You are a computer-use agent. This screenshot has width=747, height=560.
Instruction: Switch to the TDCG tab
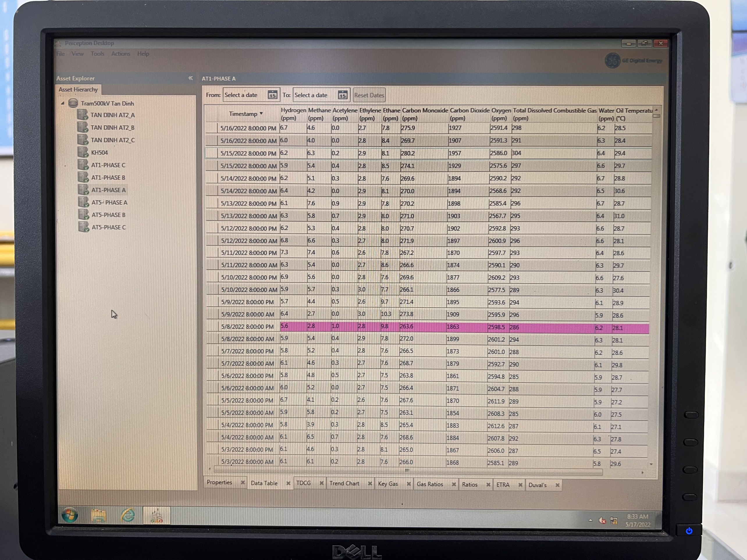[x=303, y=483]
